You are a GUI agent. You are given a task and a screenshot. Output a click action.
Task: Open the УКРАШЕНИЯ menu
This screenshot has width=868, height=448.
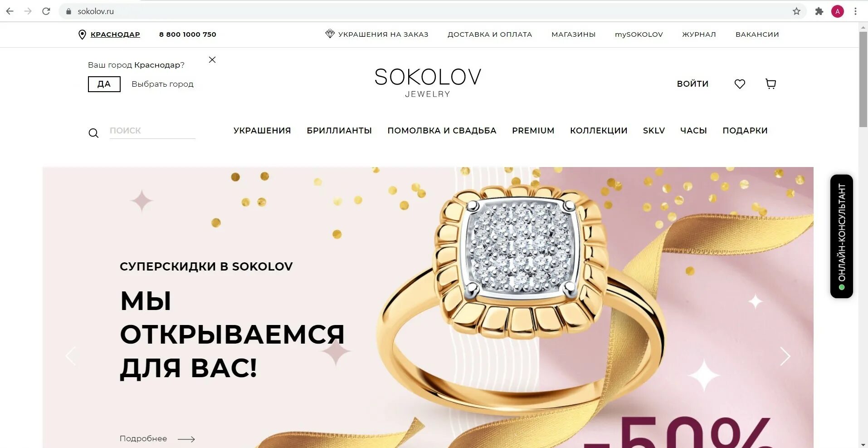pyautogui.click(x=262, y=131)
